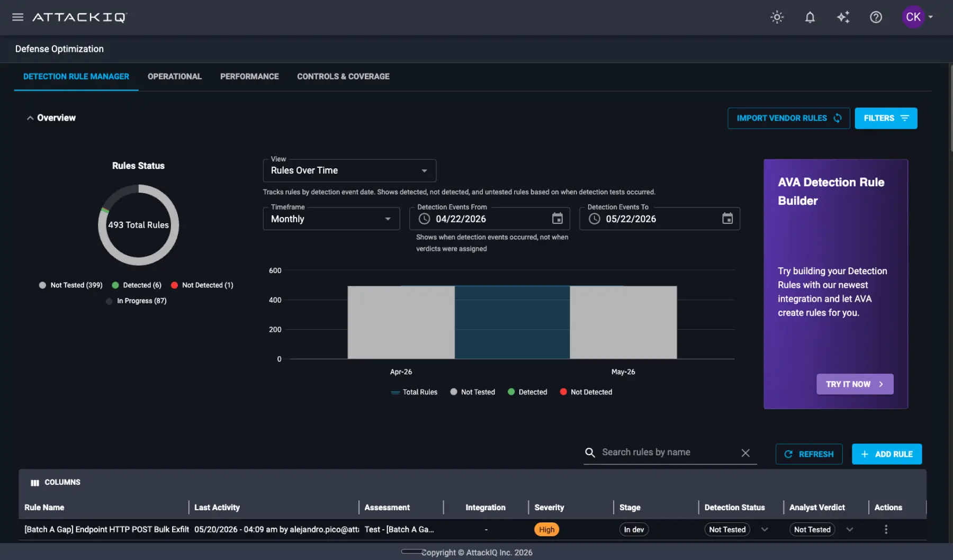The width and height of the screenshot is (953, 560).
Task: Open calendar for Detection Events To
Action: pos(727,219)
